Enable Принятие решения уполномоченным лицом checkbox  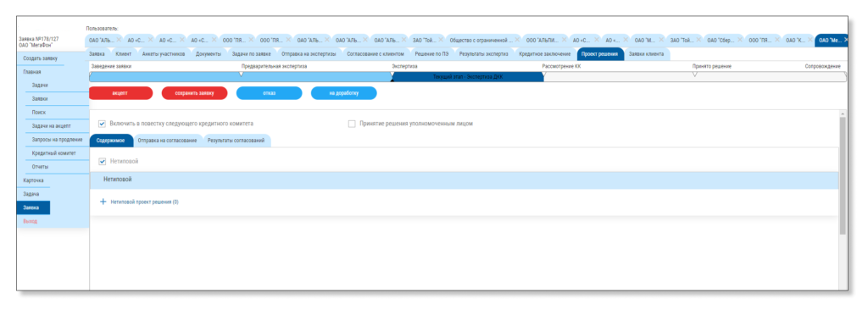pyautogui.click(x=352, y=124)
